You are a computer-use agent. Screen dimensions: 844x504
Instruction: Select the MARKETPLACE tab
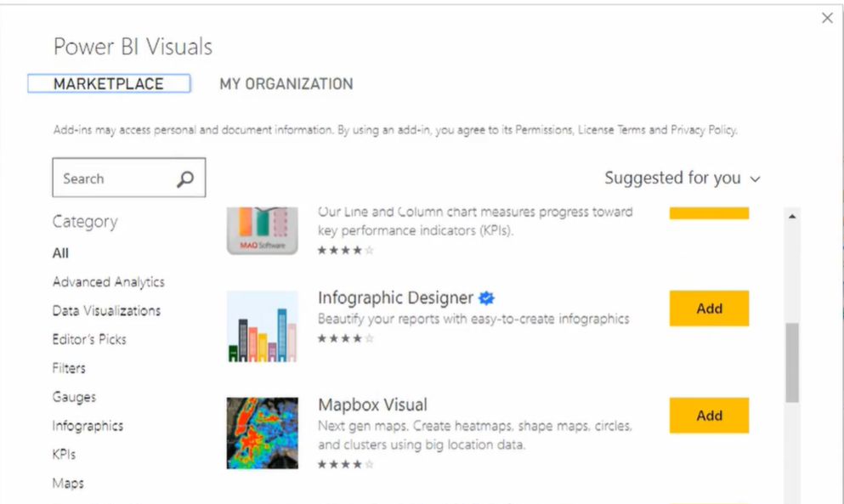tap(109, 83)
